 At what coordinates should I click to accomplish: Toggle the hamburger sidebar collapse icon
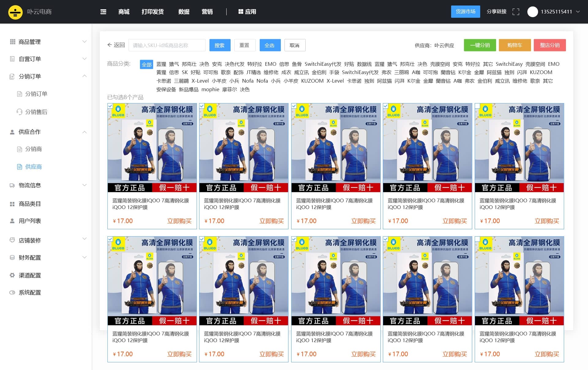[103, 12]
